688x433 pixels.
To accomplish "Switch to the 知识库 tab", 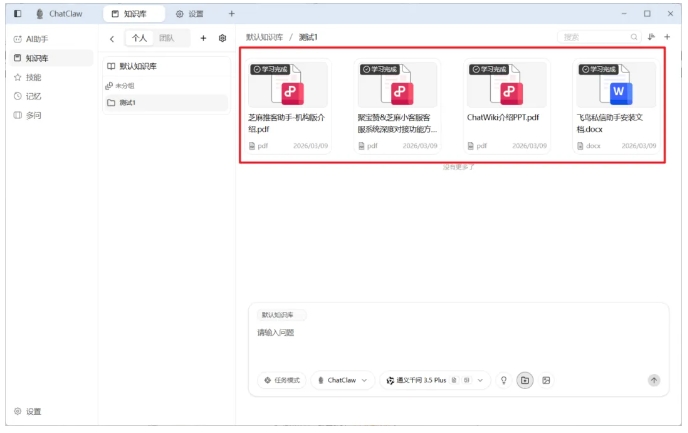I will click(x=134, y=14).
